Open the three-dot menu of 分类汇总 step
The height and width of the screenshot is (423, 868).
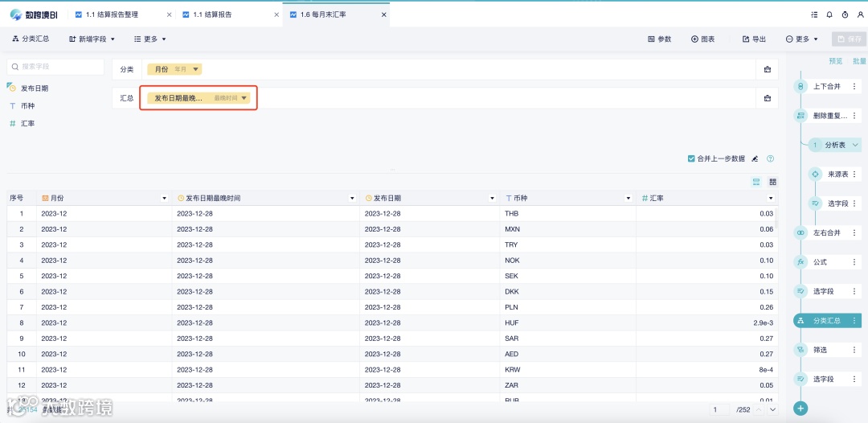(x=854, y=321)
